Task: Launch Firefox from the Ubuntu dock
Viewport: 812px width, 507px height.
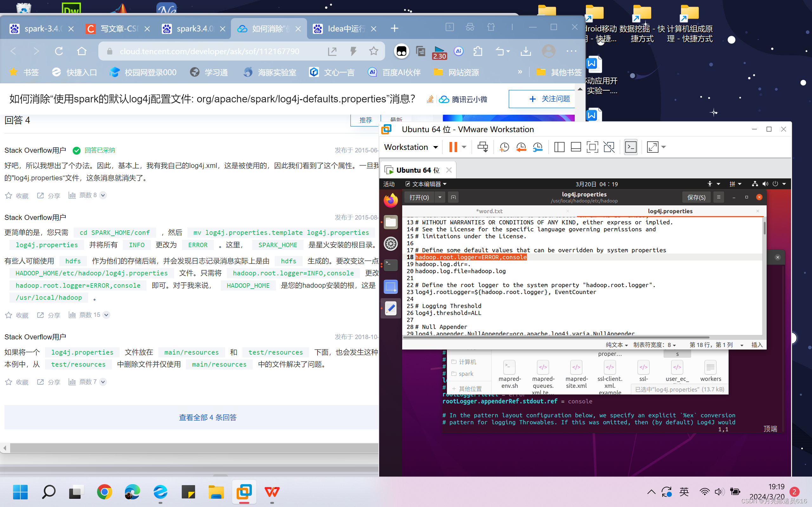Action: pos(390,200)
